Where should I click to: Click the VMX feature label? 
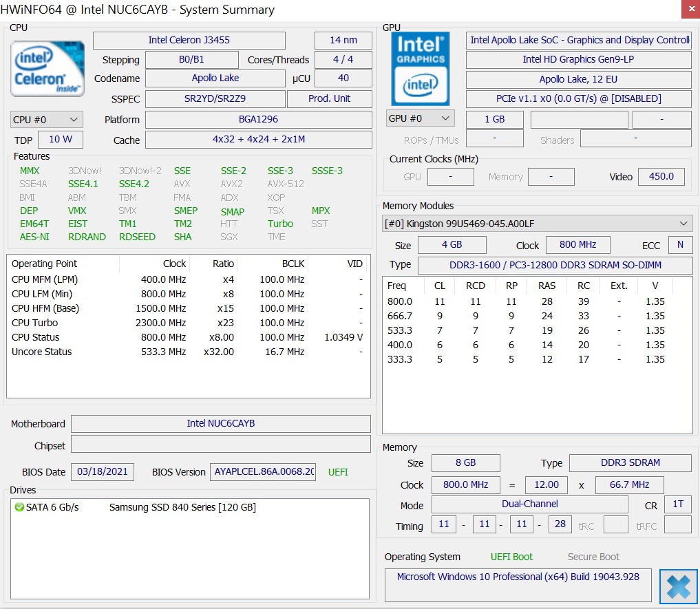pos(77,211)
